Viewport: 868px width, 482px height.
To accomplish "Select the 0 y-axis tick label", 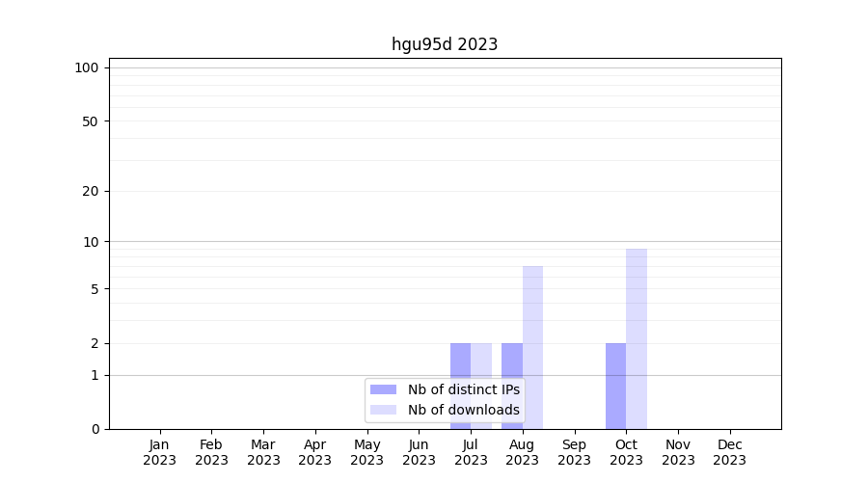I will pyautogui.click(x=95, y=429).
